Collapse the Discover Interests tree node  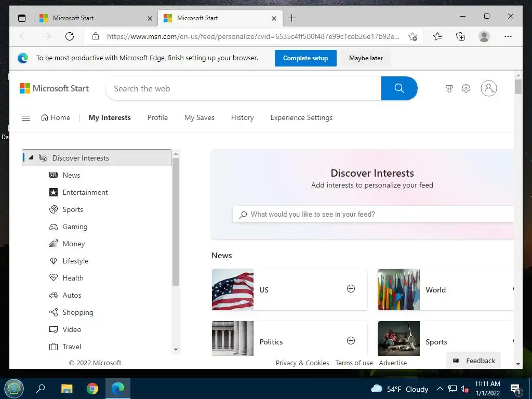click(31, 157)
